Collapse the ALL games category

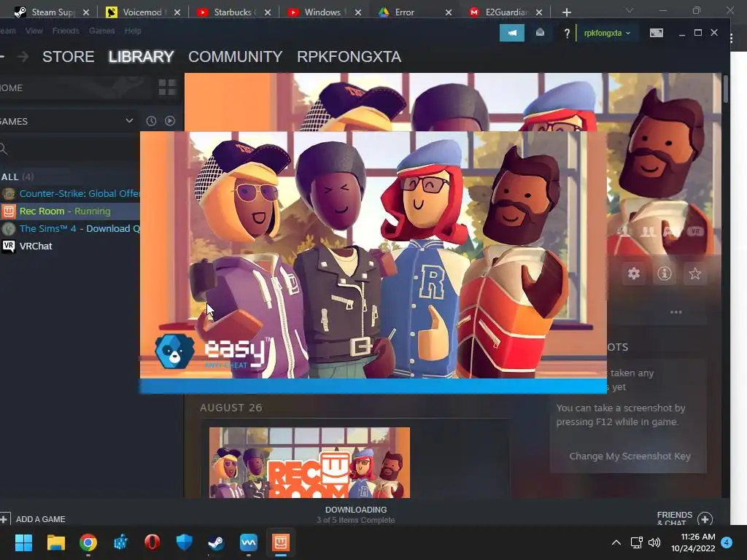18,176
